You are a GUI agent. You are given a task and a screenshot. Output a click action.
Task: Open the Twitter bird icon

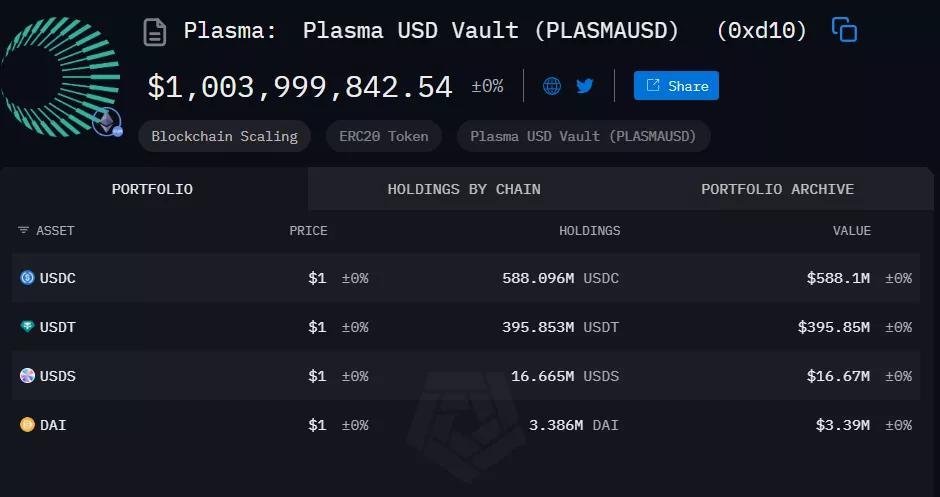pyautogui.click(x=585, y=86)
